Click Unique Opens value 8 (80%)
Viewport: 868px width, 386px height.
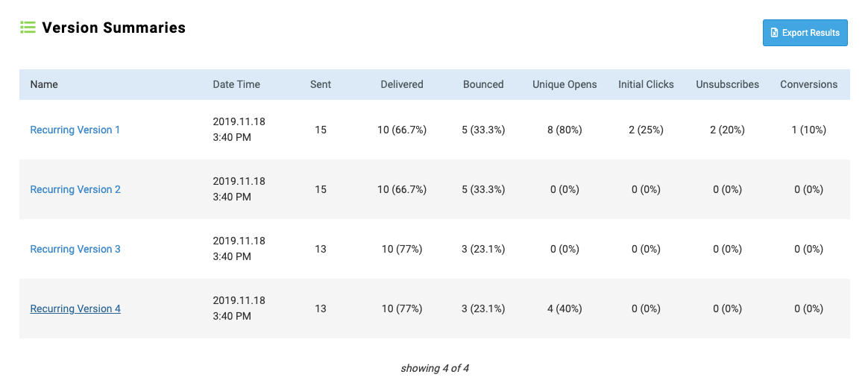click(564, 130)
